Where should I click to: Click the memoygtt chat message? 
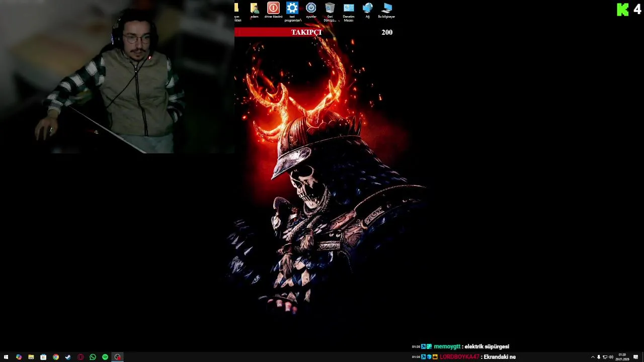[460, 346]
